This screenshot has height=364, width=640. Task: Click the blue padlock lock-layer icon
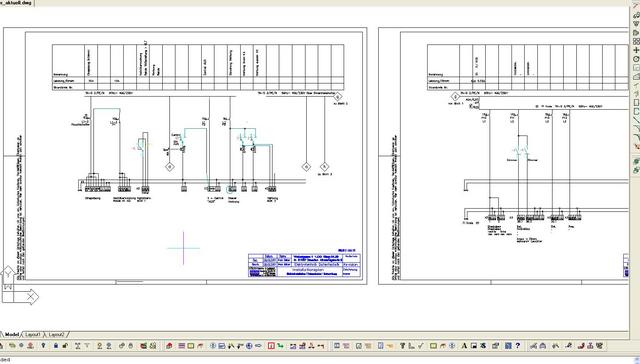[56, 346]
